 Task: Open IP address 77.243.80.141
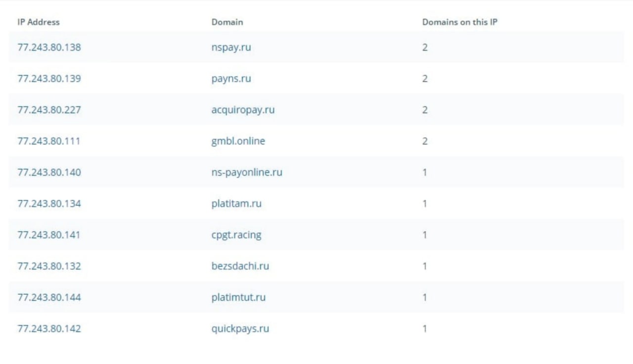point(49,235)
